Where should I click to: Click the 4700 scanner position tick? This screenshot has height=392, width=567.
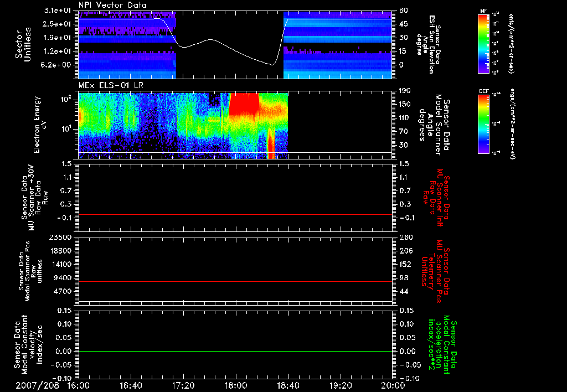pyautogui.click(x=62, y=291)
